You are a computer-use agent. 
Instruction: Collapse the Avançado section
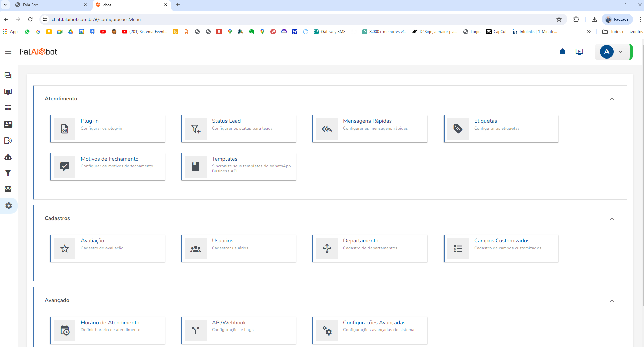pyautogui.click(x=612, y=301)
